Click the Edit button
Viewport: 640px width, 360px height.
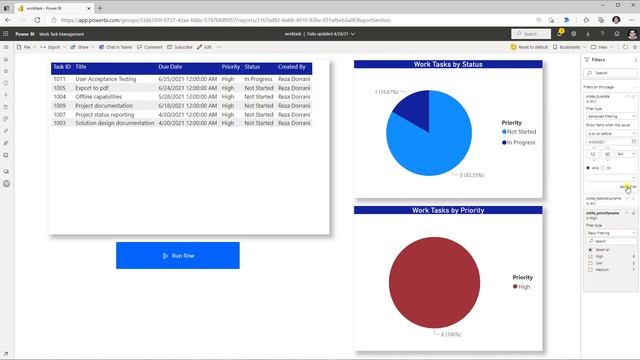(204, 47)
